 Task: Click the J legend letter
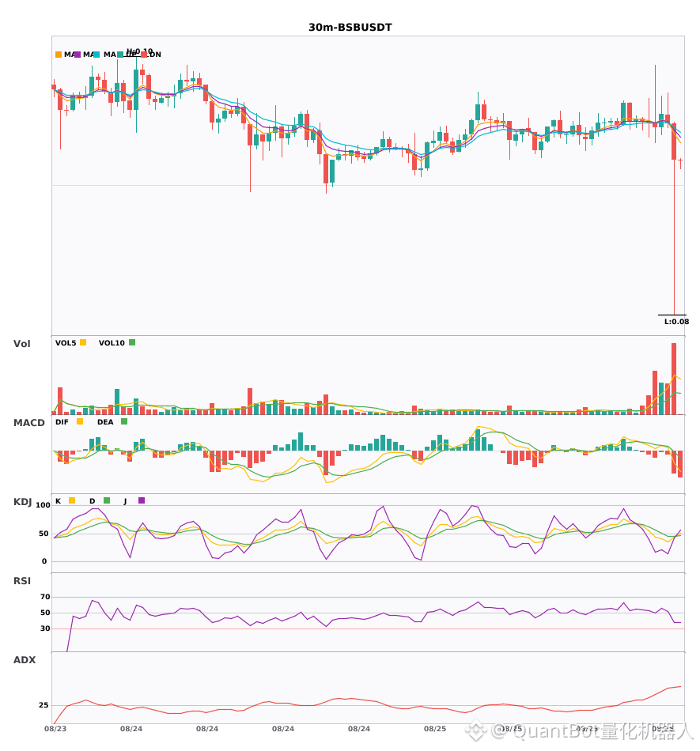click(x=126, y=501)
